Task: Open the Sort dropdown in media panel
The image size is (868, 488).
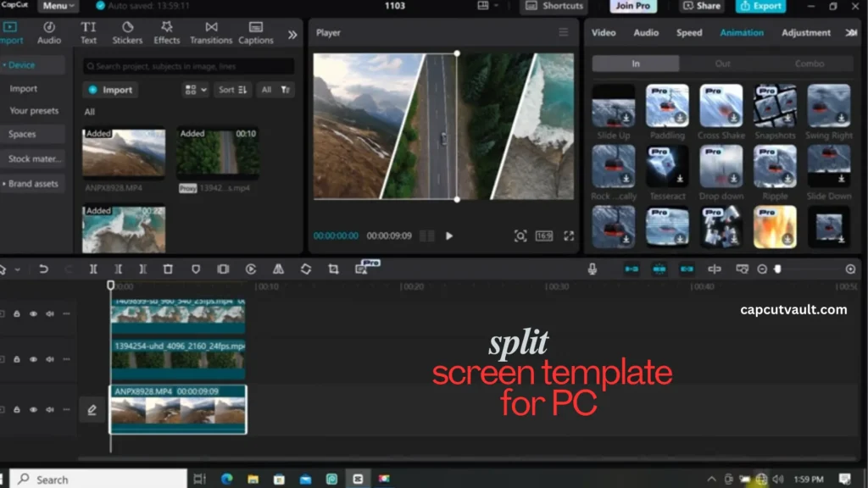Action: 232,90
